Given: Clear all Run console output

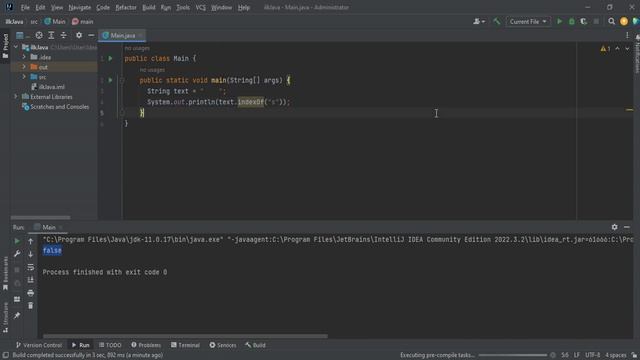Looking at the screenshot, I should click(x=31, y=305).
